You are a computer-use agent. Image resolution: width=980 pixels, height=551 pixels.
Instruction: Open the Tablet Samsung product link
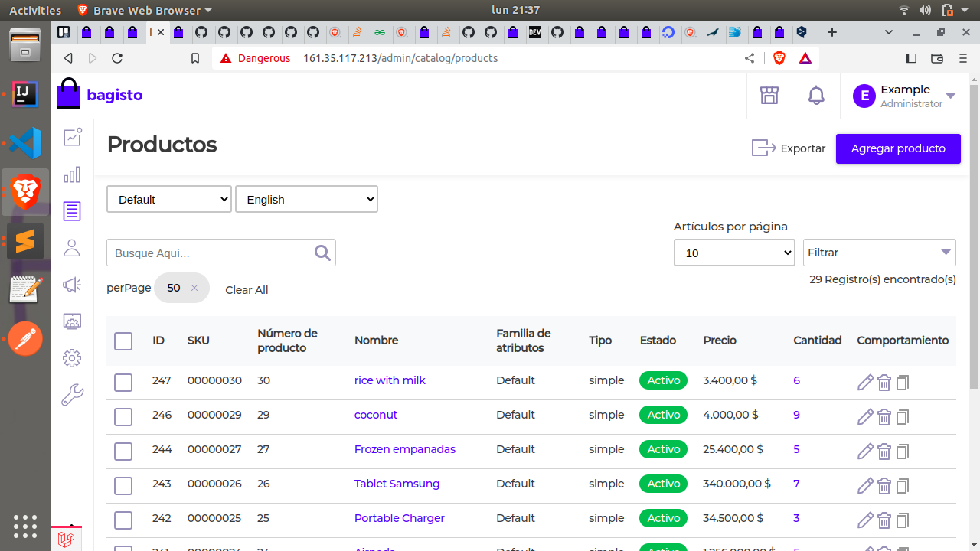tap(397, 484)
